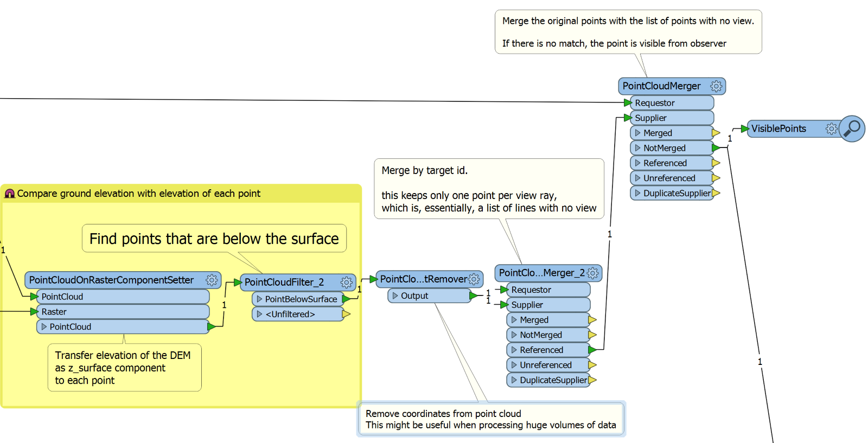868x443 pixels.
Task: Open VisiblePoints gear settings icon
Action: point(831,129)
